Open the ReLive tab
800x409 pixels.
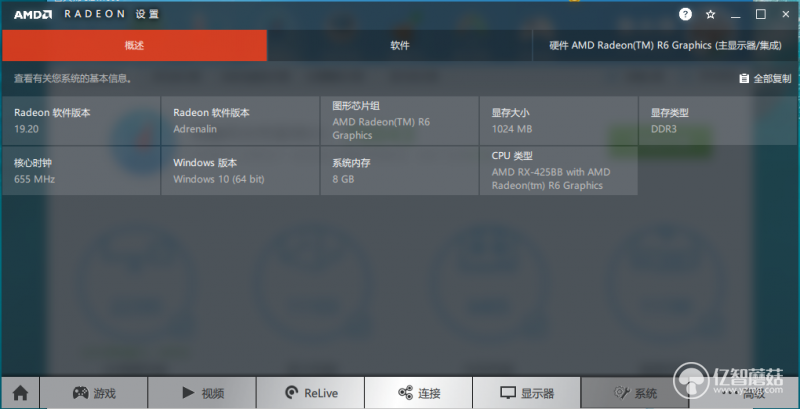coord(310,393)
